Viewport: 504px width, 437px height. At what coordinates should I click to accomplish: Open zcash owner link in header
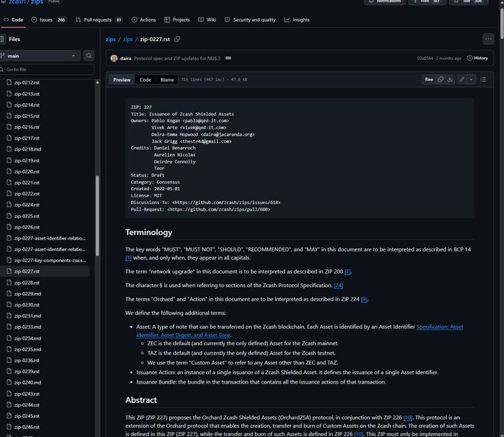[x=17, y=2]
